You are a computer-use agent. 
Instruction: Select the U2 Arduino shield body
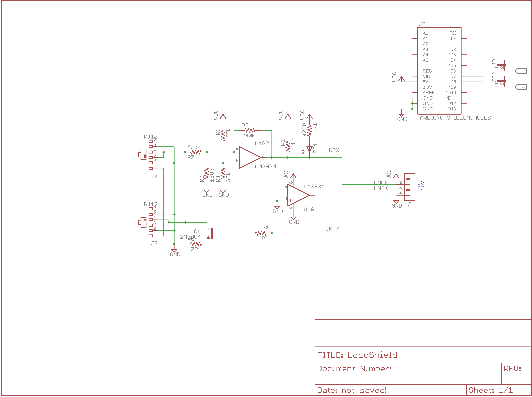click(x=439, y=71)
